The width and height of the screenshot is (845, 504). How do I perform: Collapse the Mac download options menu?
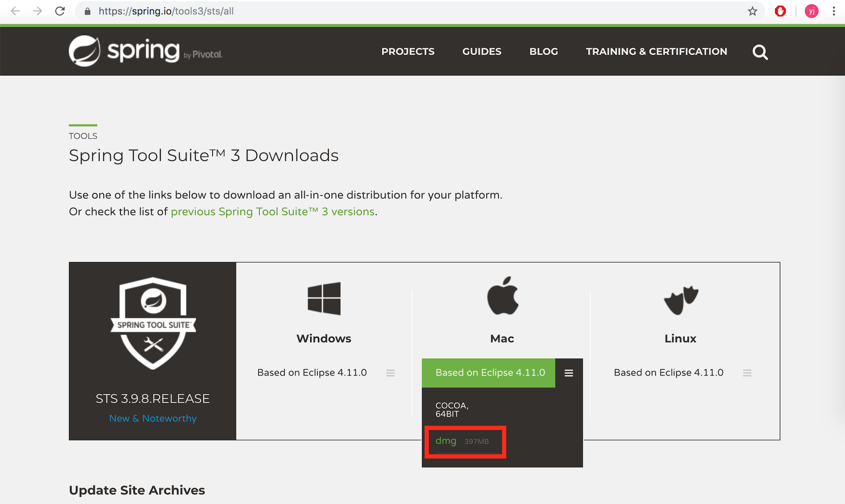[x=568, y=373]
